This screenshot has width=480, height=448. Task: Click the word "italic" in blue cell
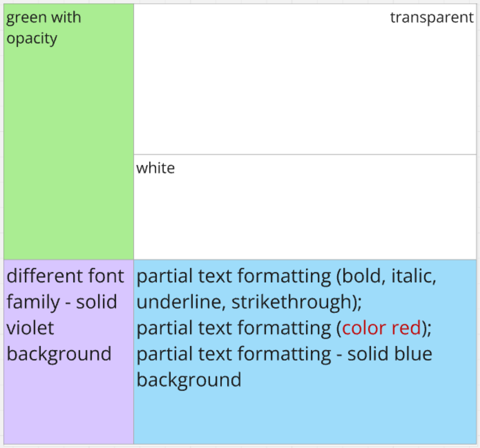[412, 276]
